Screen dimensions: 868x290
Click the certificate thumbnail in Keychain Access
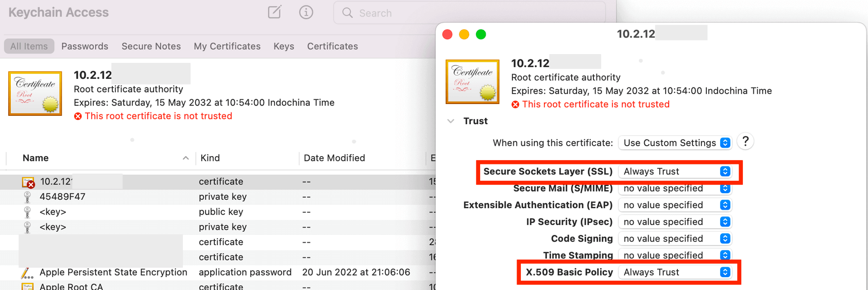click(x=35, y=93)
